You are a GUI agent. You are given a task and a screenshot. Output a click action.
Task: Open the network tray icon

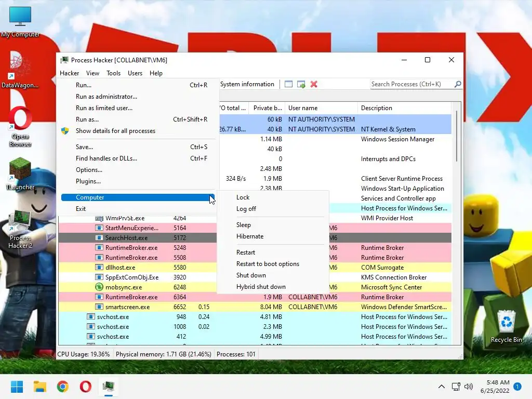pos(456,387)
